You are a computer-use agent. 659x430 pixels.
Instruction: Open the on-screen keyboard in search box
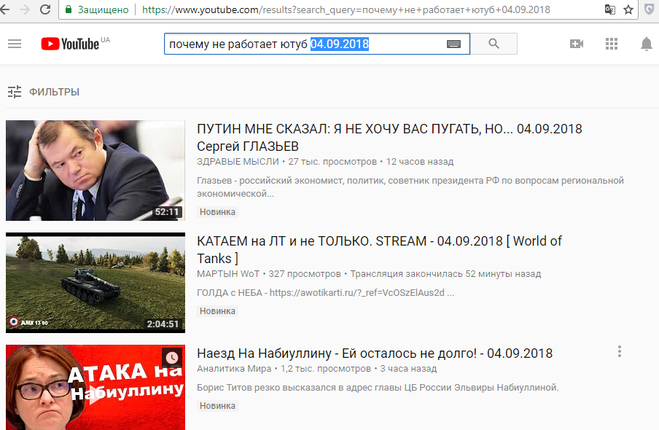pyautogui.click(x=453, y=45)
